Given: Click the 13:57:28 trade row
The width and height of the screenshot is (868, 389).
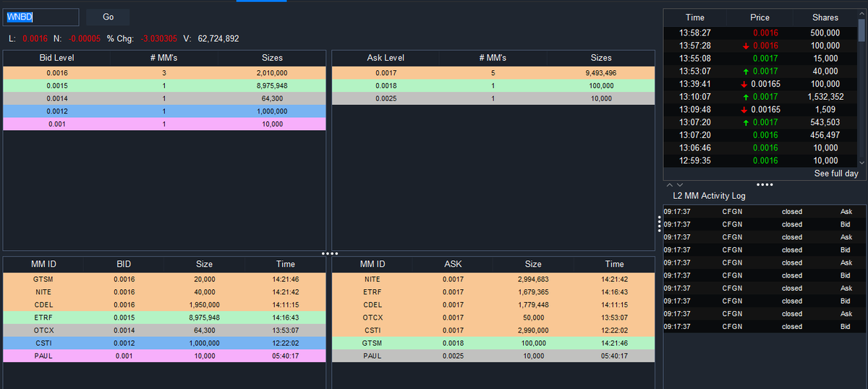Looking at the screenshot, I should [x=760, y=46].
